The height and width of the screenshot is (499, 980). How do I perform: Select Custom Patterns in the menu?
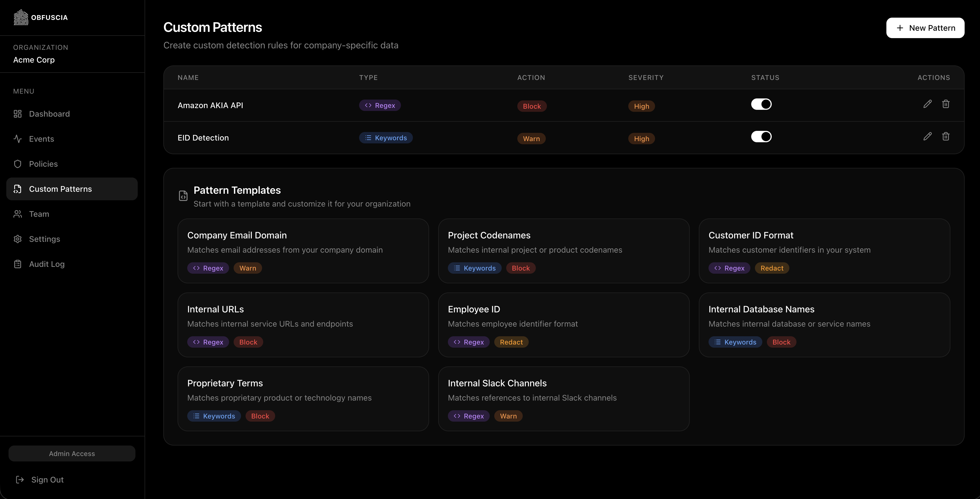[60, 189]
